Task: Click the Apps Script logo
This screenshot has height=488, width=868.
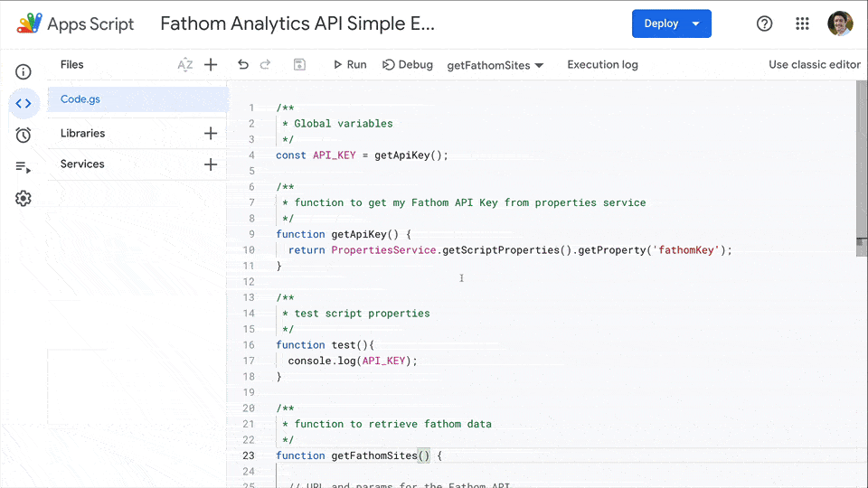Action: pyautogui.click(x=29, y=23)
